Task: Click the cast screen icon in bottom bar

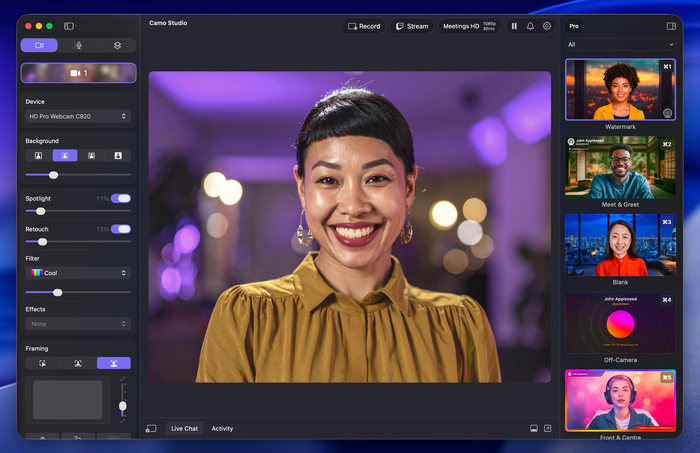Action: click(x=151, y=428)
